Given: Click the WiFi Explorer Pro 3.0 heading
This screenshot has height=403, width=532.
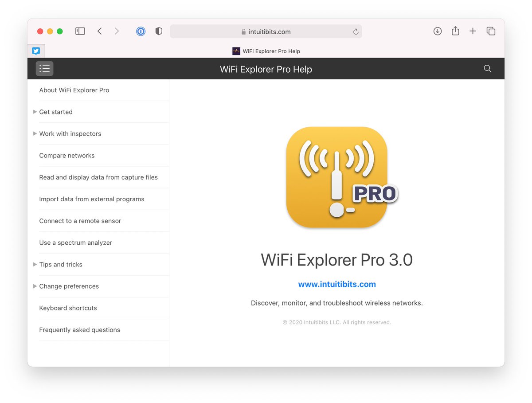Looking at the screenshot, I should (337, 259).
